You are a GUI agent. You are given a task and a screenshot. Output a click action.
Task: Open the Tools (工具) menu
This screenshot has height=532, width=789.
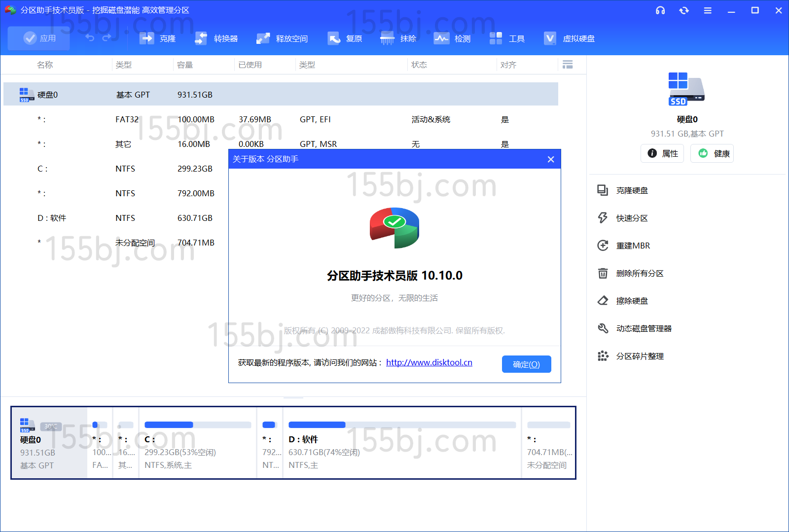(x=507, y=38)
